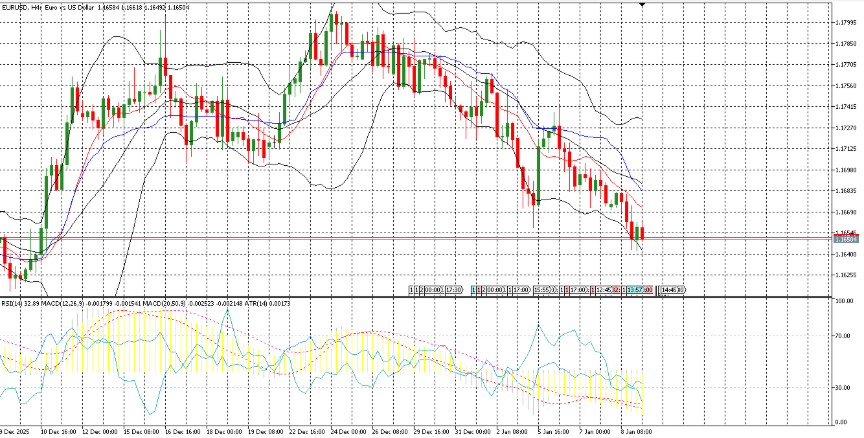Click the 1.16255 price scale label
This screenshot has height=438, width=864.
point(845,275)
